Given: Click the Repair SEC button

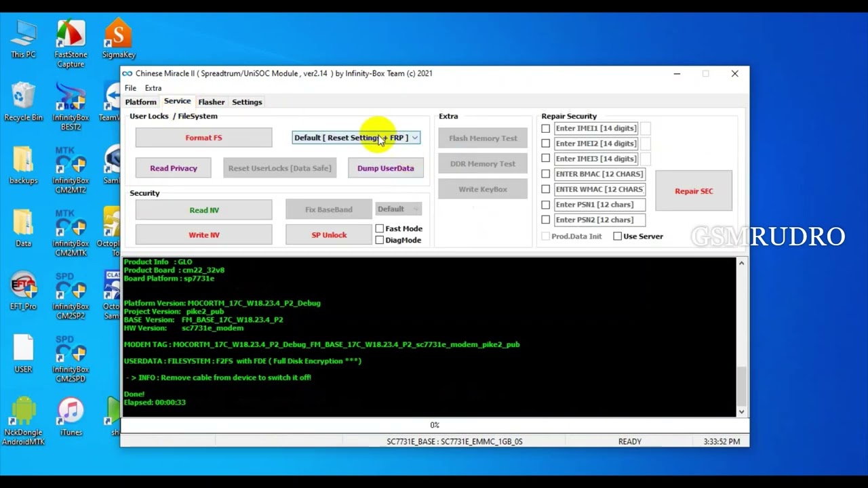Looking at the screenshot, I should 694,191.
